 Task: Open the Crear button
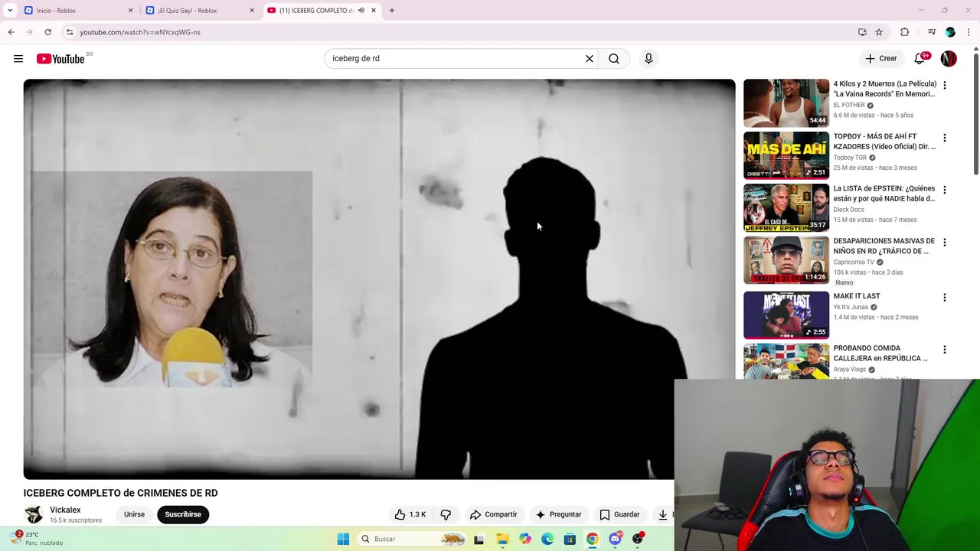tap(880, 59)
